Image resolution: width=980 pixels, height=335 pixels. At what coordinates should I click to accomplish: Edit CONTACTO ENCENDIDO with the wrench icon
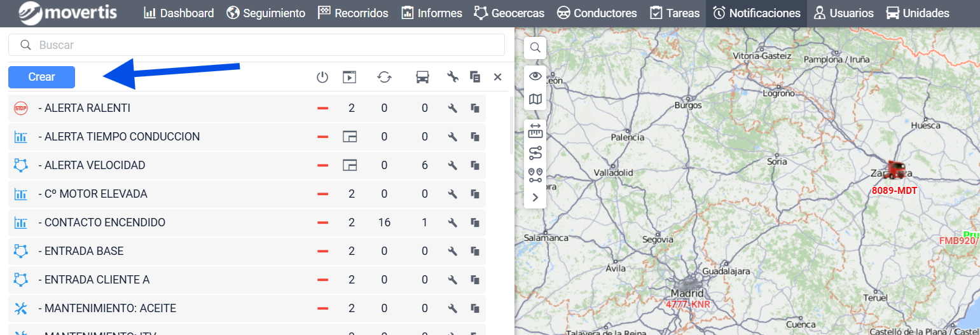(x=453, y=222)
